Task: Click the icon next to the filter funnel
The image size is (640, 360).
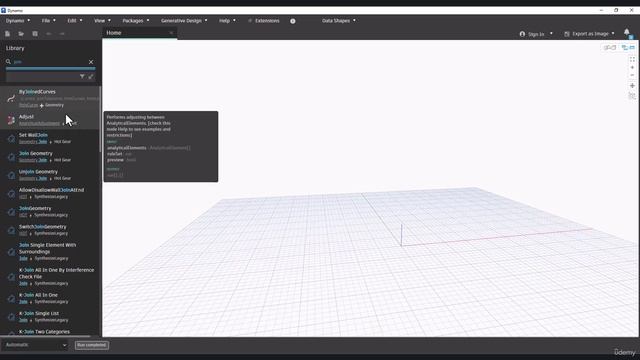Action: [x=91, y=76]
